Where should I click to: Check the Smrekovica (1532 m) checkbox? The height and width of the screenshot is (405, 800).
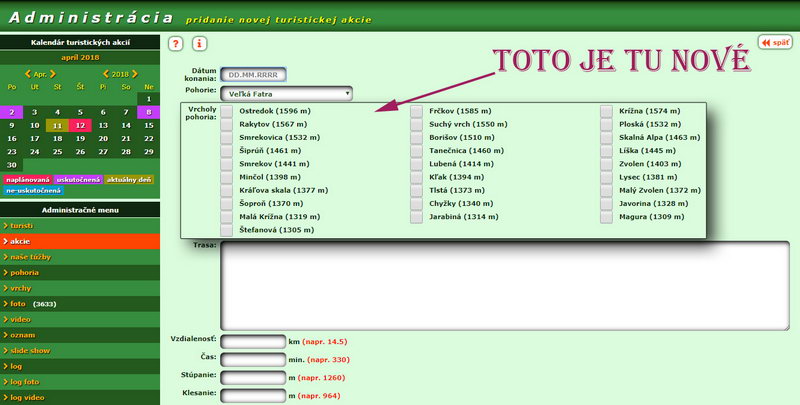point(227,138)
